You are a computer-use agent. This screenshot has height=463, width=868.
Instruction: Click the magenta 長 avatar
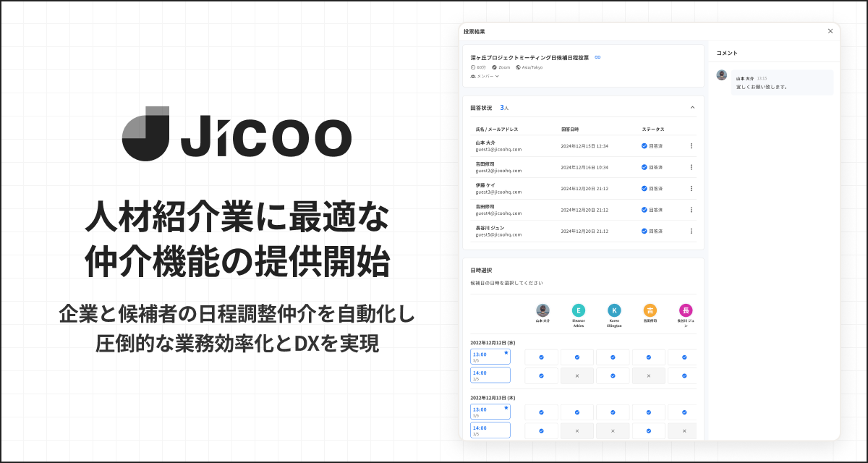(x=686, y=310)
